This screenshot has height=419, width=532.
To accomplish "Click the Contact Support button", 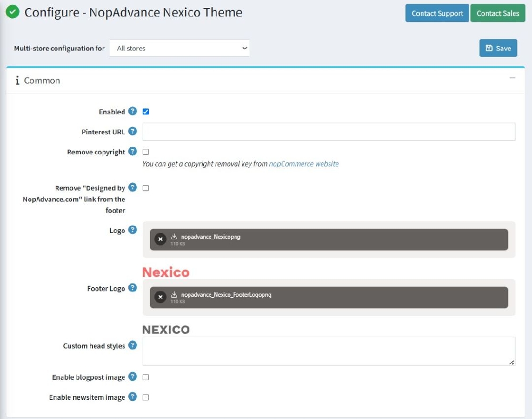I will pyautogui.click(x=437, y=13).
